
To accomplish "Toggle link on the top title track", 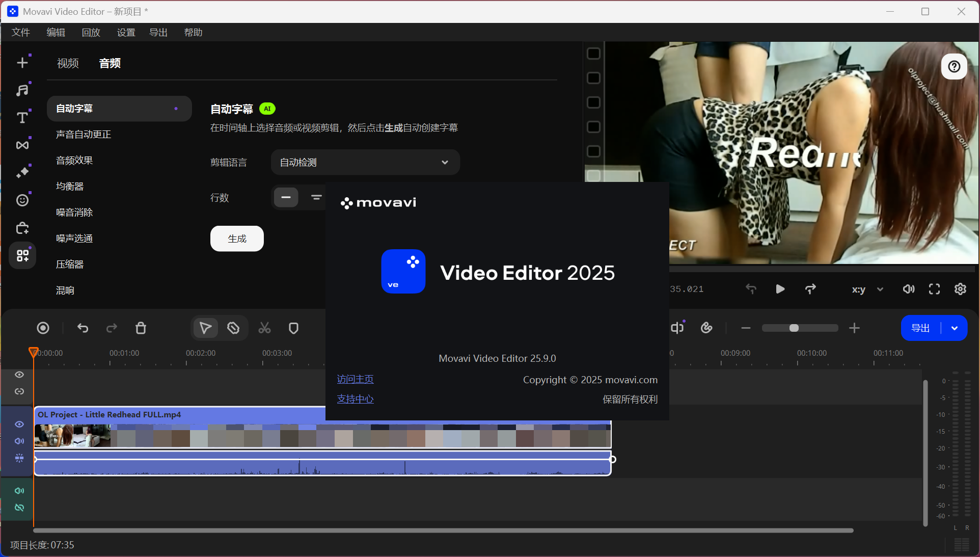I will [19, 391].
